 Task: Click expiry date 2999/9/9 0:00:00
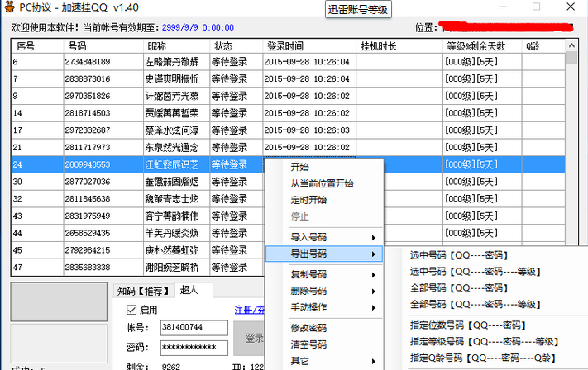point(198,28)
